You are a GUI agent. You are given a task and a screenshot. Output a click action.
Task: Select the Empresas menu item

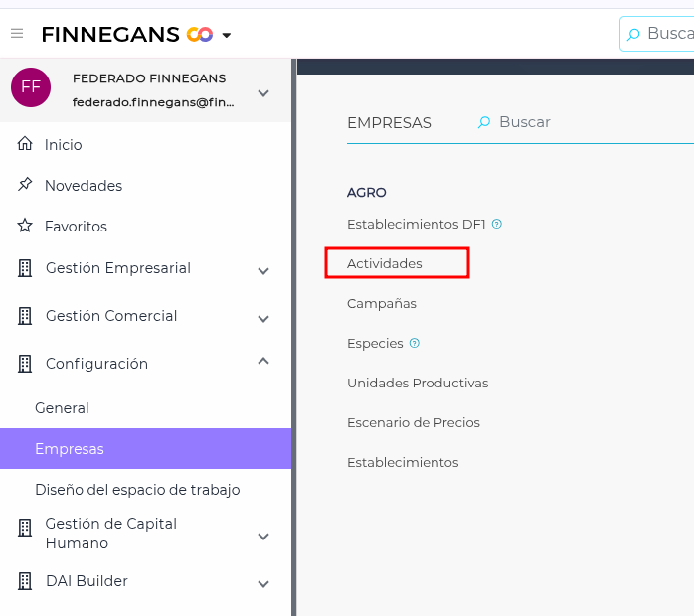pos(70,449)
